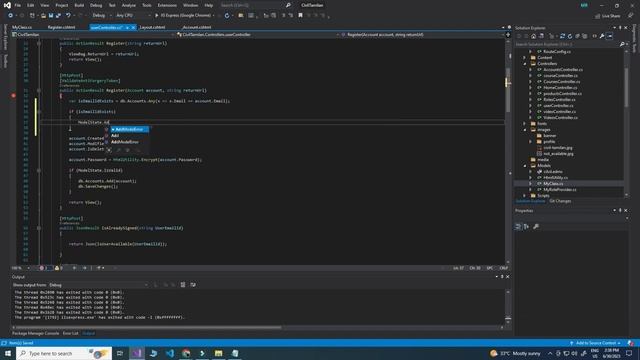The image size is (640, 360).
Task: Open the Build menu
Action: click(x=79, y=5)
